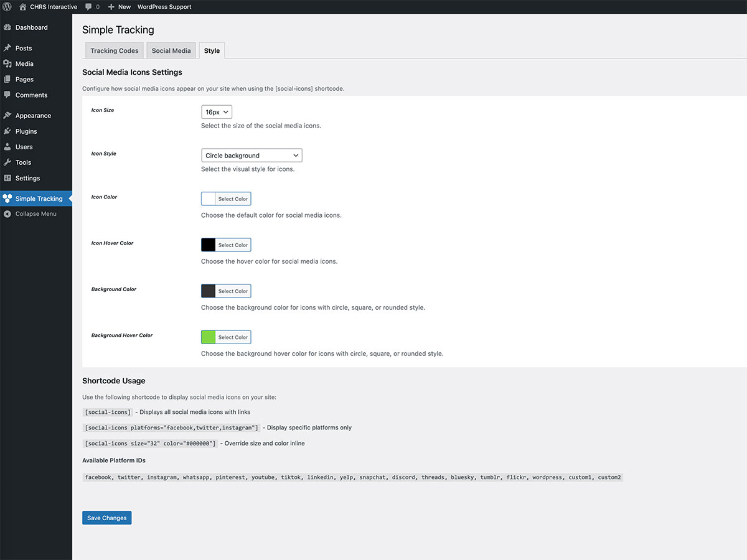Viewport: 747px width, 560px height.
Task: Open the Tools menu item
Action: (36, 162)
